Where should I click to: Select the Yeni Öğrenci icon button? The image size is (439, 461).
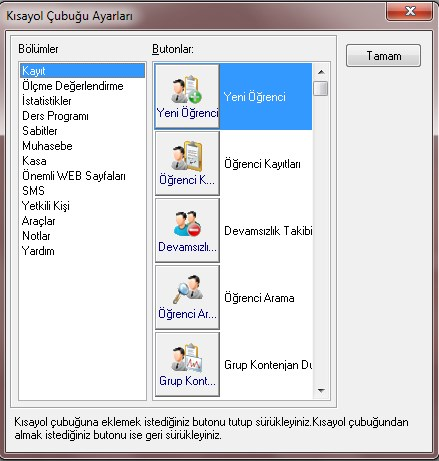[x=187, y=96]
